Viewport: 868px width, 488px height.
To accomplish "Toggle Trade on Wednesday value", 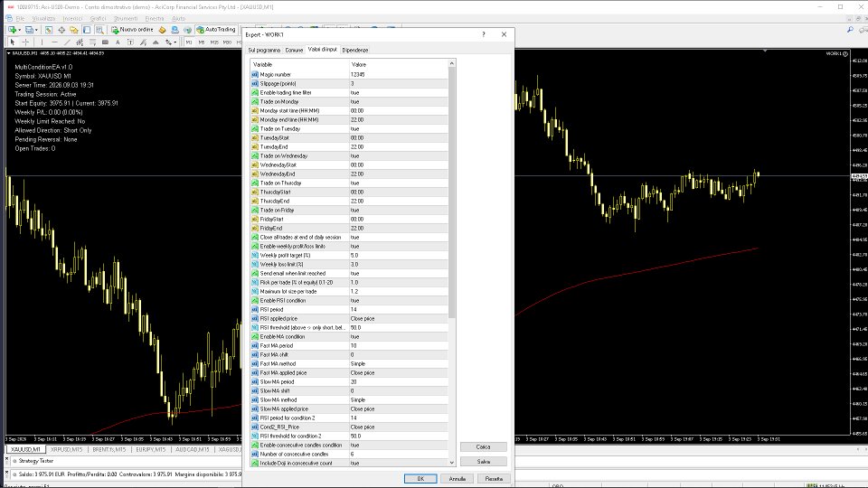I will [x=399, y=156].
